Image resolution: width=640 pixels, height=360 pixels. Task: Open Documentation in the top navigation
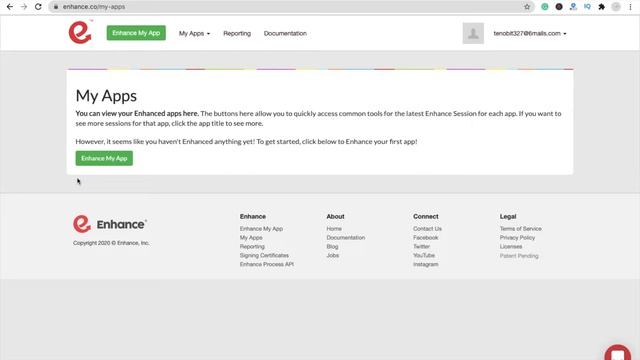(285, 33)
